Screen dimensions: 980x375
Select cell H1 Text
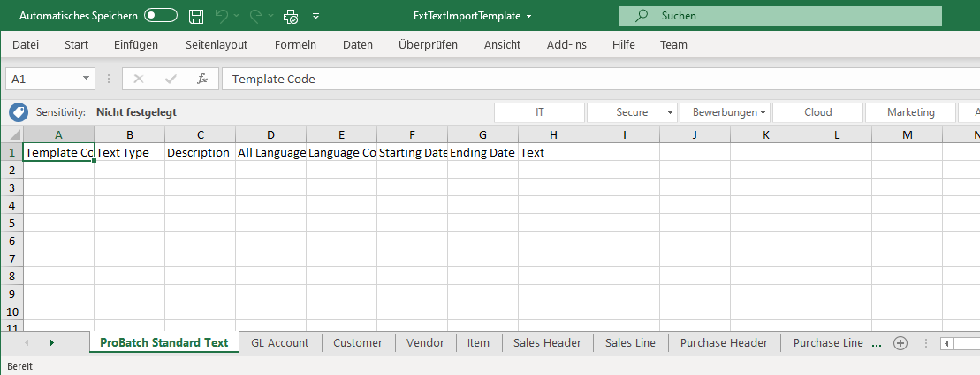553,152
